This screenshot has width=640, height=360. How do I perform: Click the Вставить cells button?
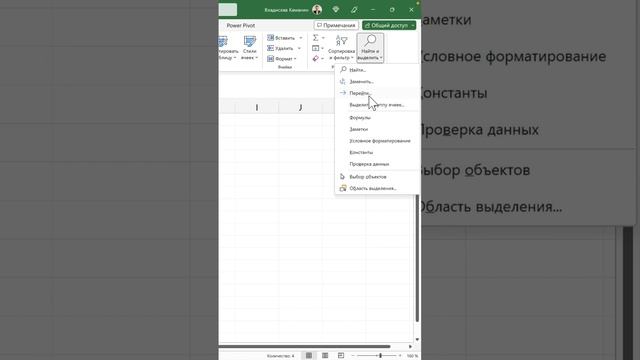pyautogui.click(x=281, y=38)
